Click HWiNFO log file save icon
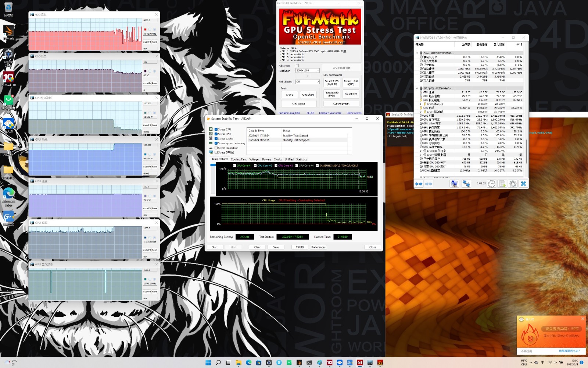The image size is (588, 368). (x=502, y=184)
